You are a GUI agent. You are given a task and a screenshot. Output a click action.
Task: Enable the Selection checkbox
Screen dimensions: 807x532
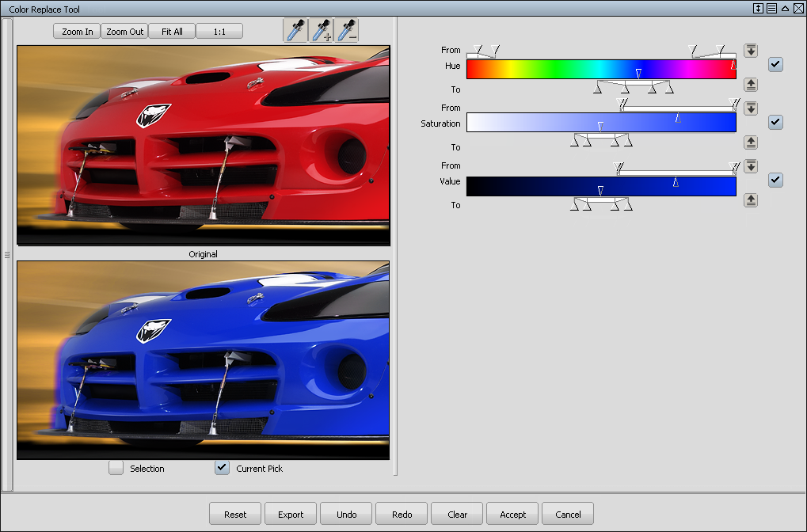(x=116, y=468)
